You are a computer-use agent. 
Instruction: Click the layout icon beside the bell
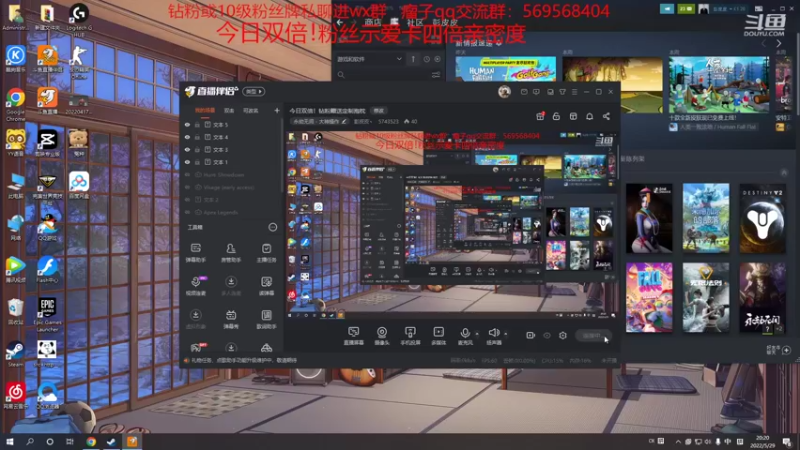(x=573, y=116)
